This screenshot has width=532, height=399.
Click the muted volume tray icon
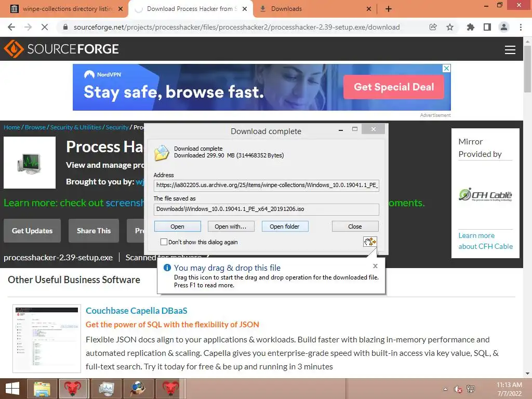click(458, 389)
